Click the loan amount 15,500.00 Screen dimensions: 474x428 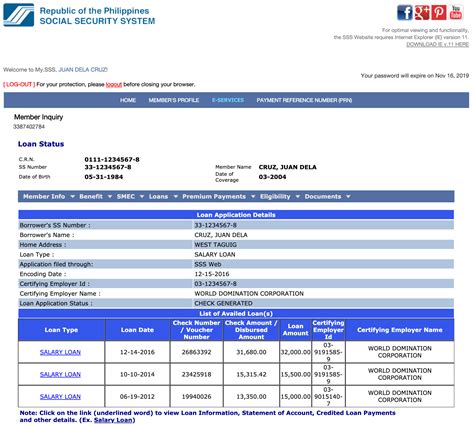[x=296, y=374]
